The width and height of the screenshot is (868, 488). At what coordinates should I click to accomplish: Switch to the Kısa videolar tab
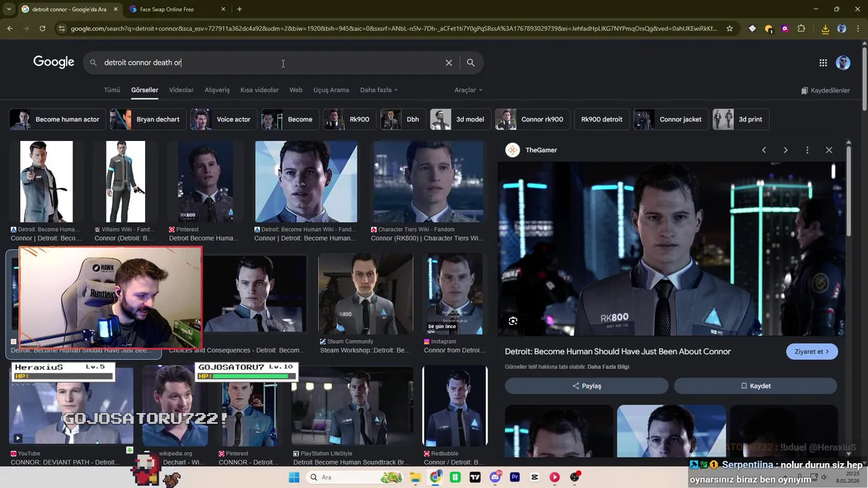pyautogui.click(x=259, y=90)
